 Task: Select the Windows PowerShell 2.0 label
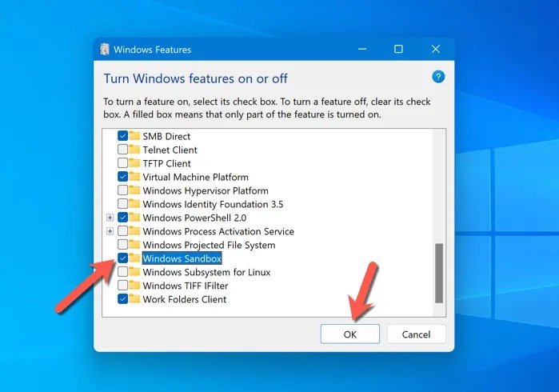(194, 218)
